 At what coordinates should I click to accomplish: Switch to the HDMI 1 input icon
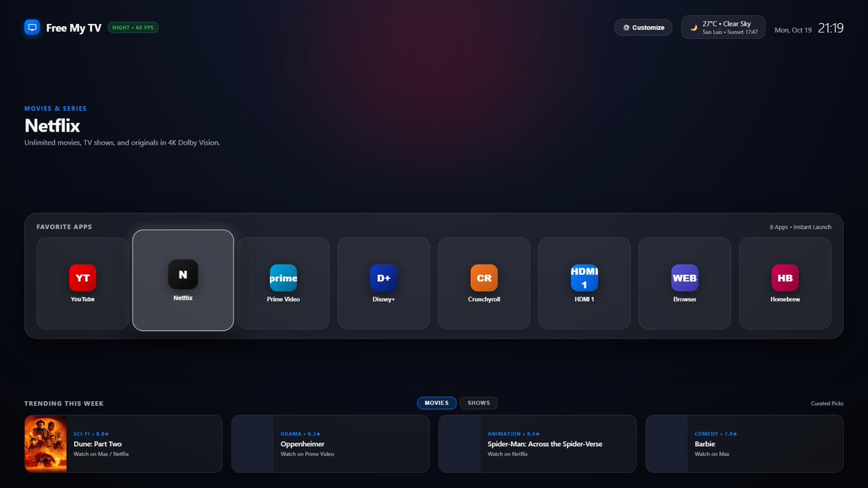tap(584, 278)
